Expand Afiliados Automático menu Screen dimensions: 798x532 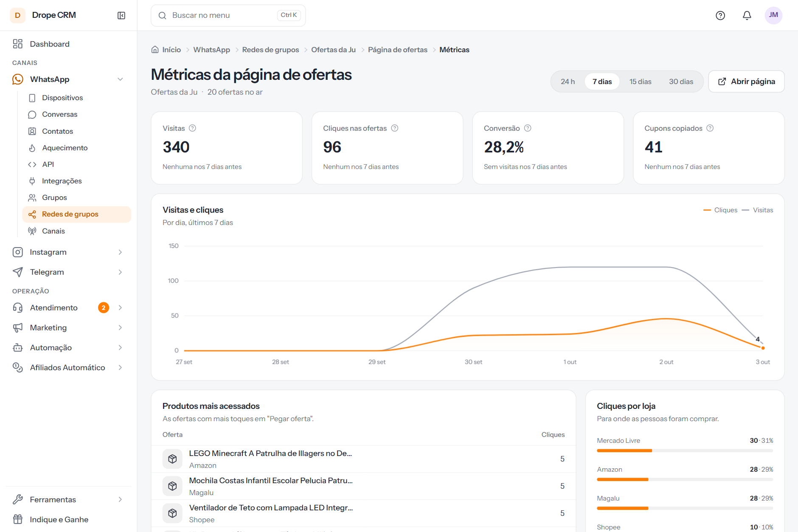pyautogui.click(x=120, y=368)
